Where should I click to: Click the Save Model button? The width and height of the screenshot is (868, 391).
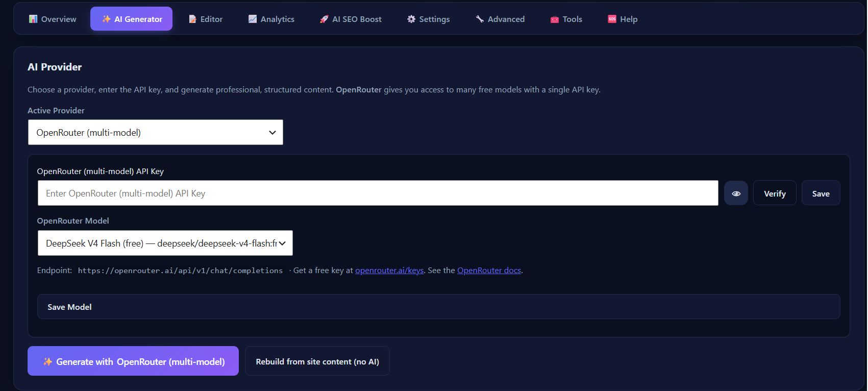coord(439,307)
